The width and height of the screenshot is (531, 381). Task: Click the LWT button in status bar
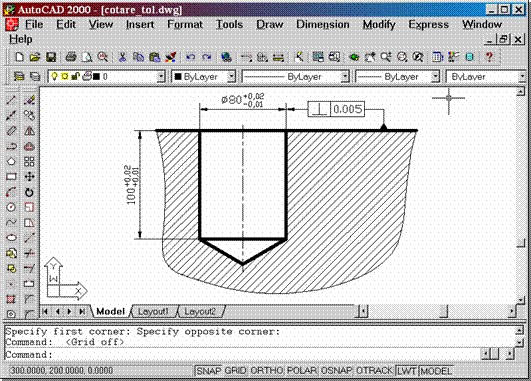pos(407,371)
